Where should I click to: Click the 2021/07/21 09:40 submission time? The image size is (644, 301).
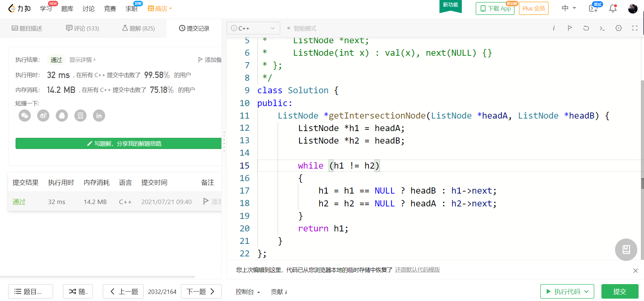(166, 202)
